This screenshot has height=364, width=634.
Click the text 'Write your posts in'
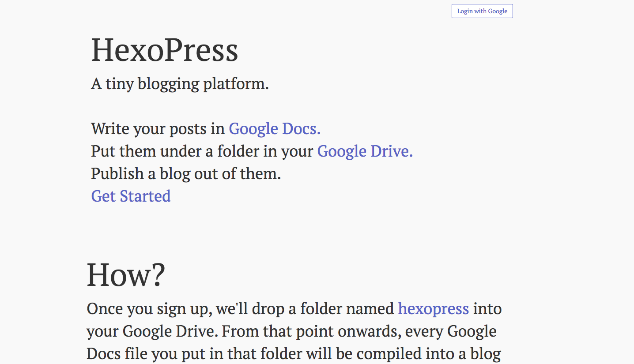[x=158, y=129]
